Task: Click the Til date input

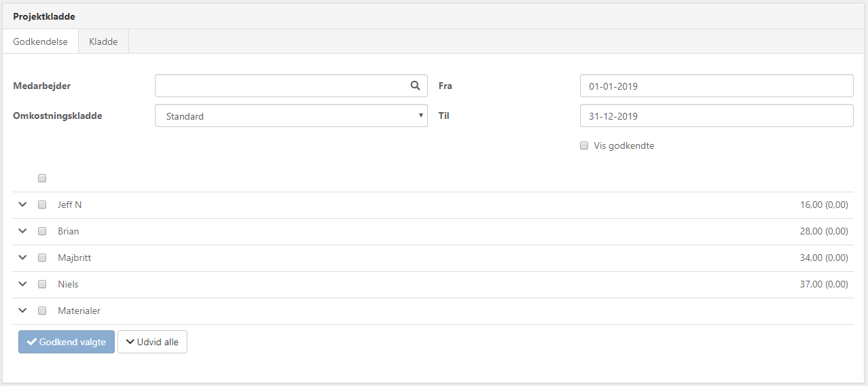Action: 716,116
